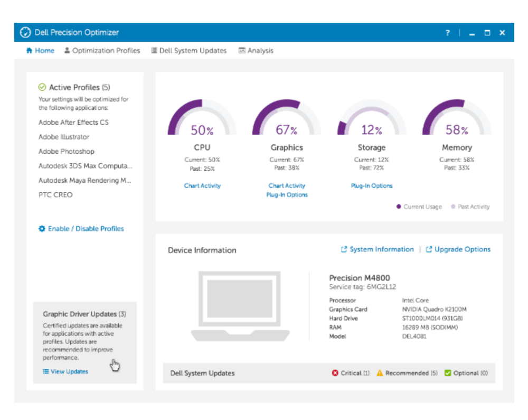The width and height of the screenshot is (528, 420).
Task: Click the green Optional checkmark icon
Action: tap(448, 373)
